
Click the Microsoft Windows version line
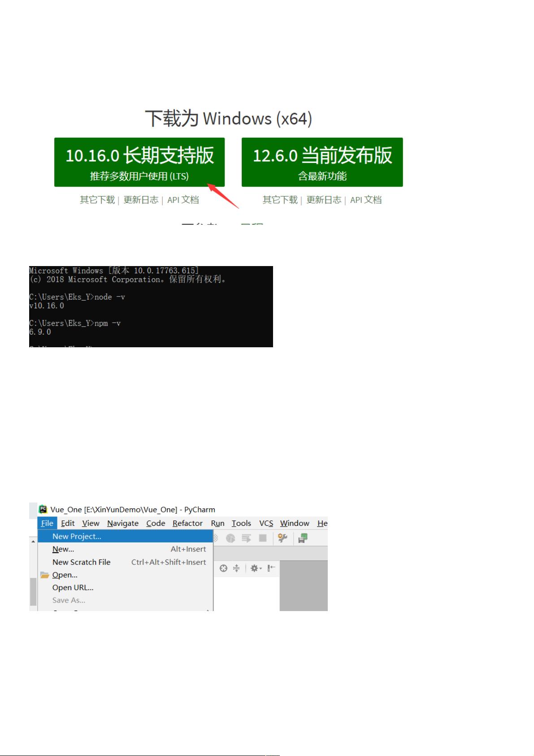click(x=114, y=271)
